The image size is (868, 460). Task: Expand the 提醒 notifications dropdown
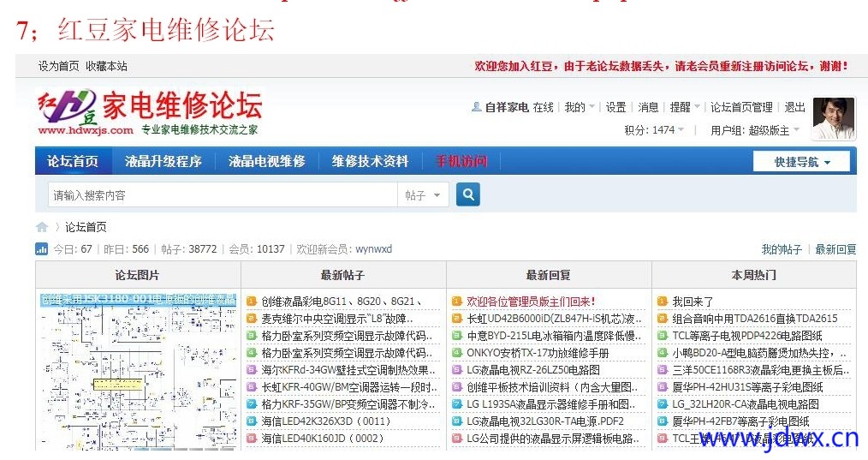[x=685, y=107]
